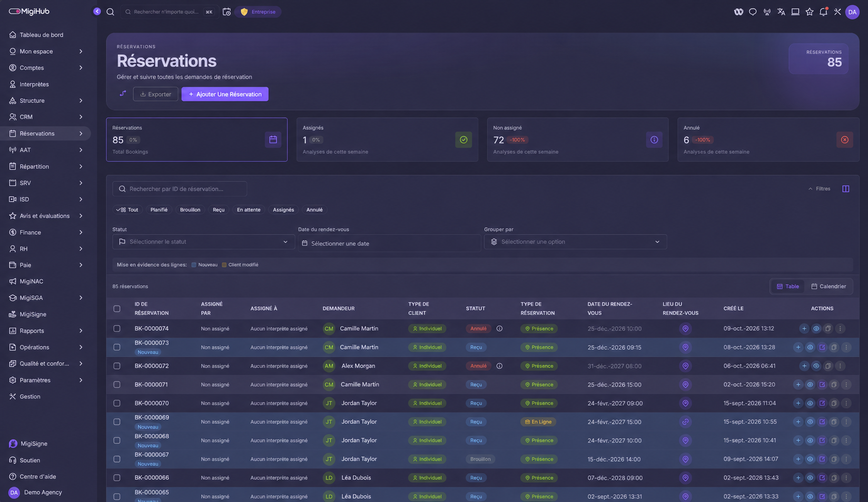Click the laptop screen icon in header
868x502 pixels.
pyautogui.click(x=795, y=12)
